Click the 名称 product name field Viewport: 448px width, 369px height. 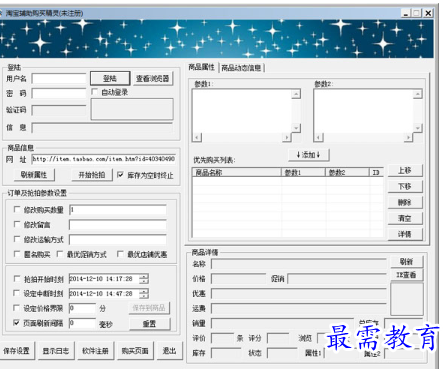(x=299, y=264)
